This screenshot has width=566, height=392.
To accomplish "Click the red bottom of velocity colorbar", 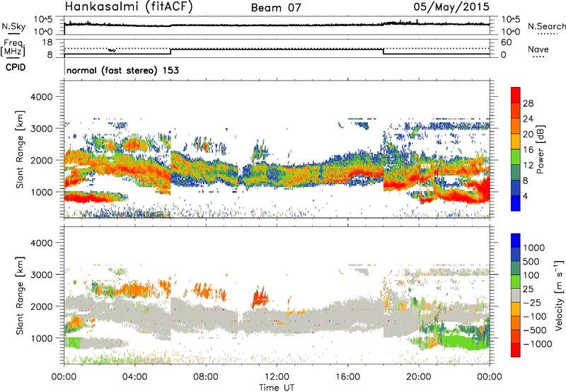I will click(516, 350).
